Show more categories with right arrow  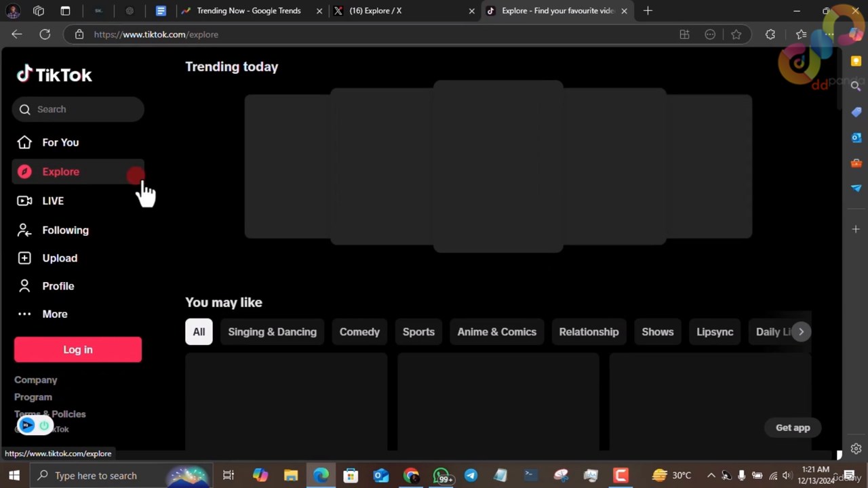point(801,331)
